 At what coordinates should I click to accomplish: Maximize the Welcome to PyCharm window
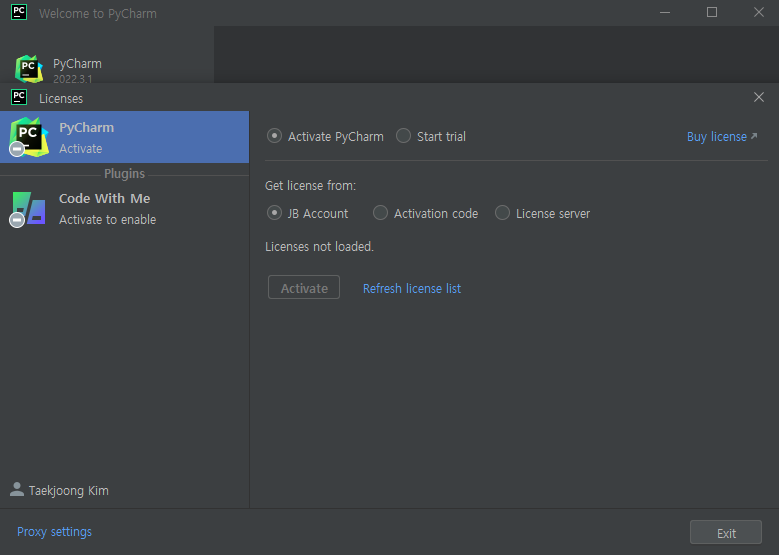[711, 12]
